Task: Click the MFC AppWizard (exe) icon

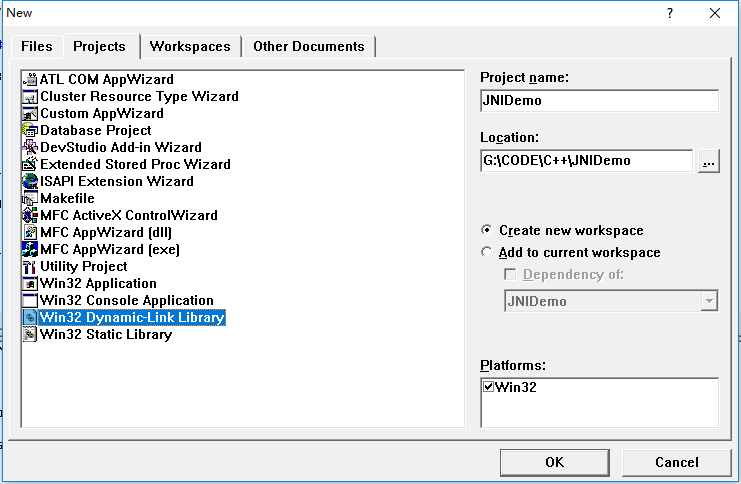Action: (x=30, y=250)
